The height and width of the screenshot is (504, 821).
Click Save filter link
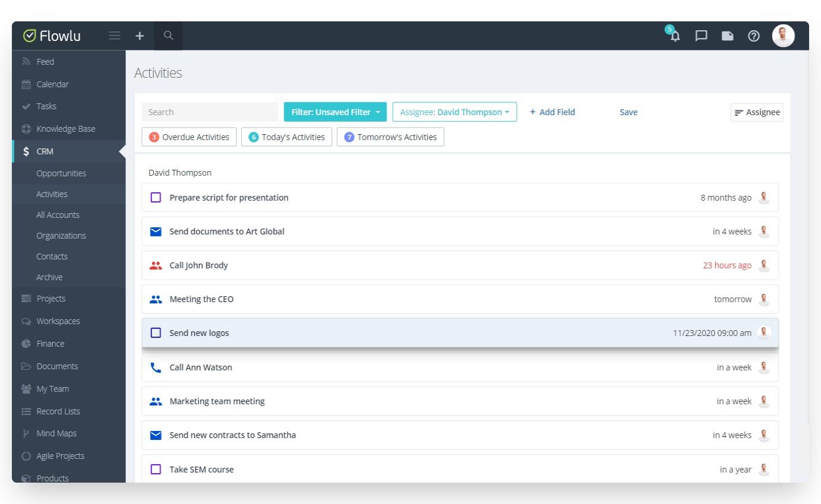pos(629,112)
